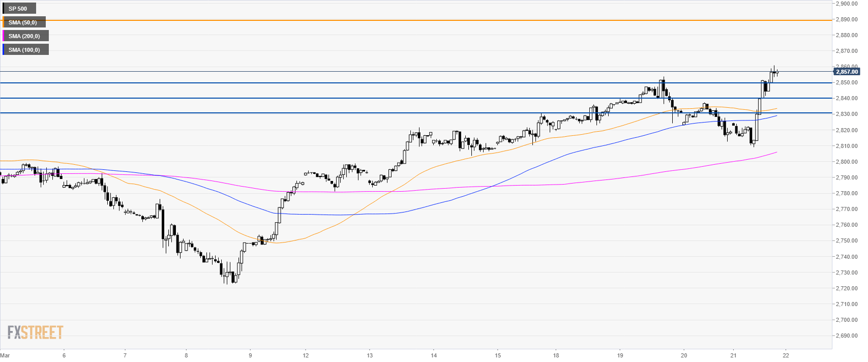Click the 2,770.00 price axis label

coord(847,209)
